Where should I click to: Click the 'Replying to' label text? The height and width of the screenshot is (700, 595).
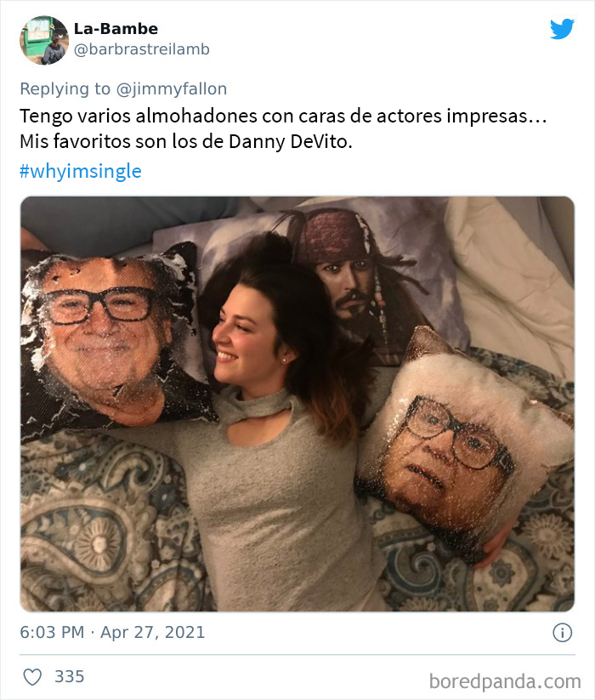click(x=65, y=88)
